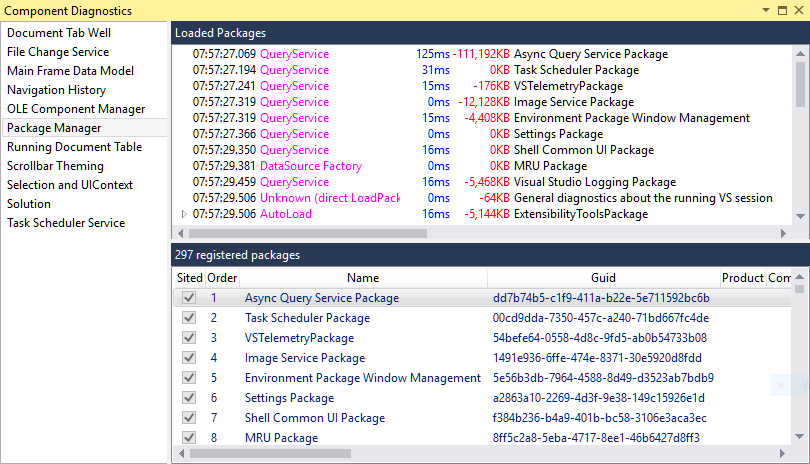Select the DataSource Factory loaded entry
This screenshot has height=464, width=810.
point(482,166)
